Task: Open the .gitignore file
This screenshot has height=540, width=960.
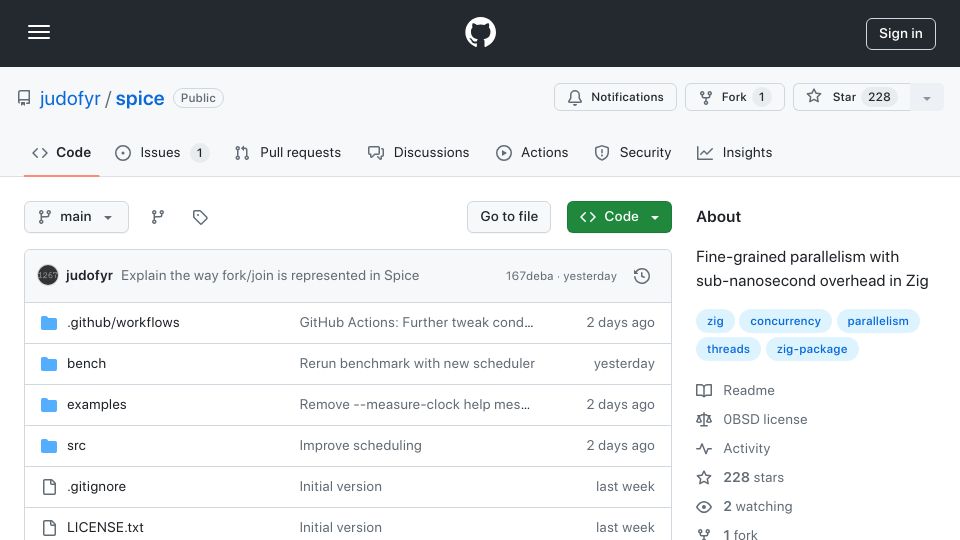Action: [97, 487]
